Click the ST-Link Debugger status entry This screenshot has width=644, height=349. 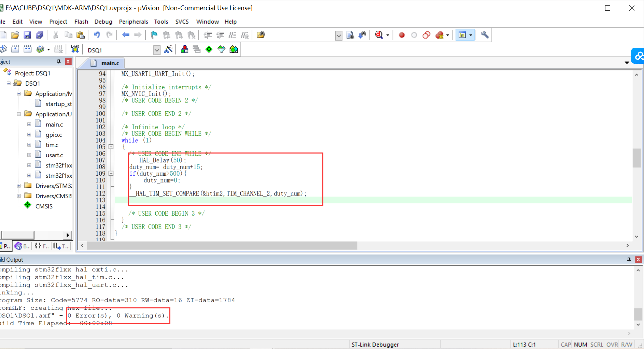pos(375,345)
